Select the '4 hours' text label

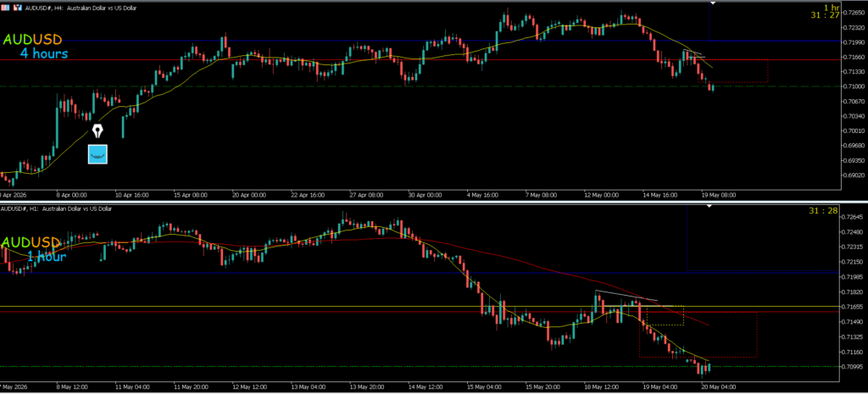[x=44, y=53]
